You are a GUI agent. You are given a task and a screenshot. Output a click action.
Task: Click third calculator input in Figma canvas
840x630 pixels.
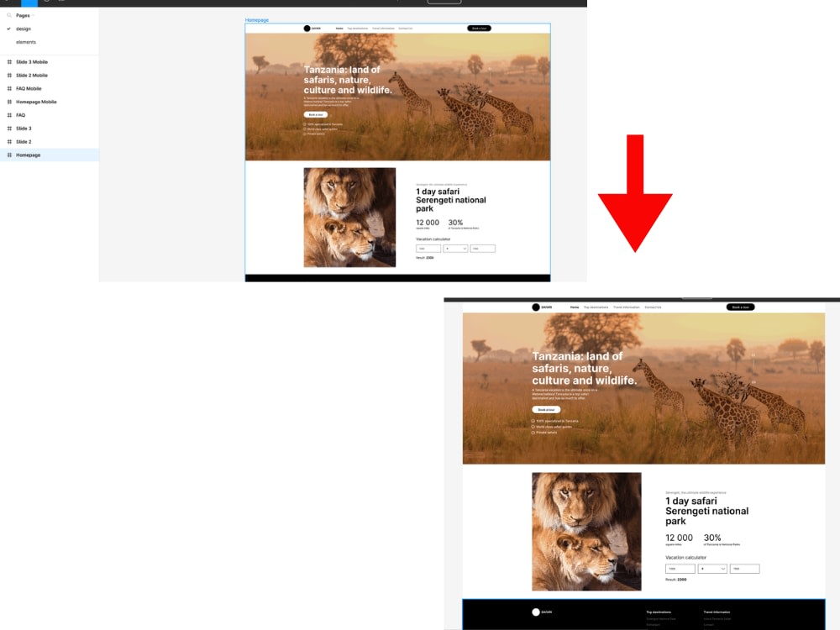pos(483,249)
